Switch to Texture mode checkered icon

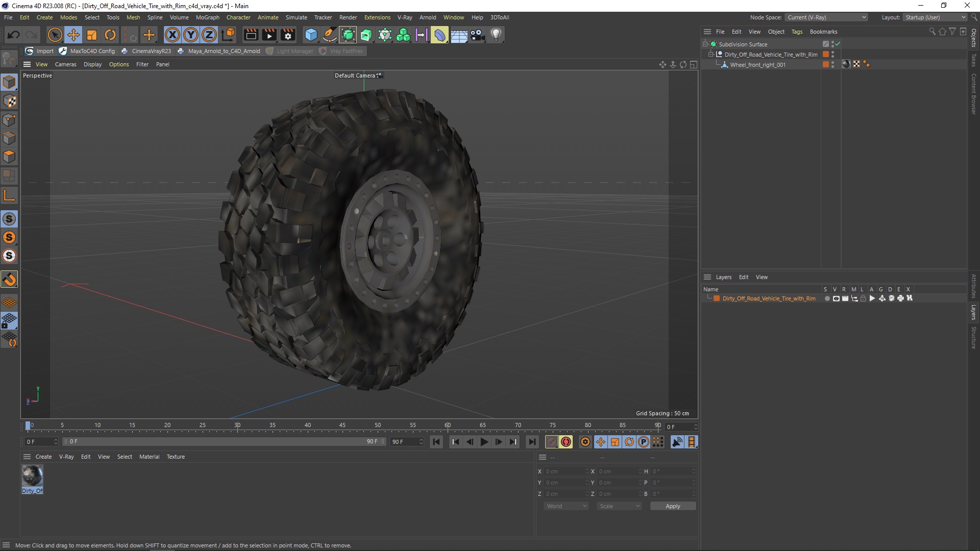[x=9, y=101]
